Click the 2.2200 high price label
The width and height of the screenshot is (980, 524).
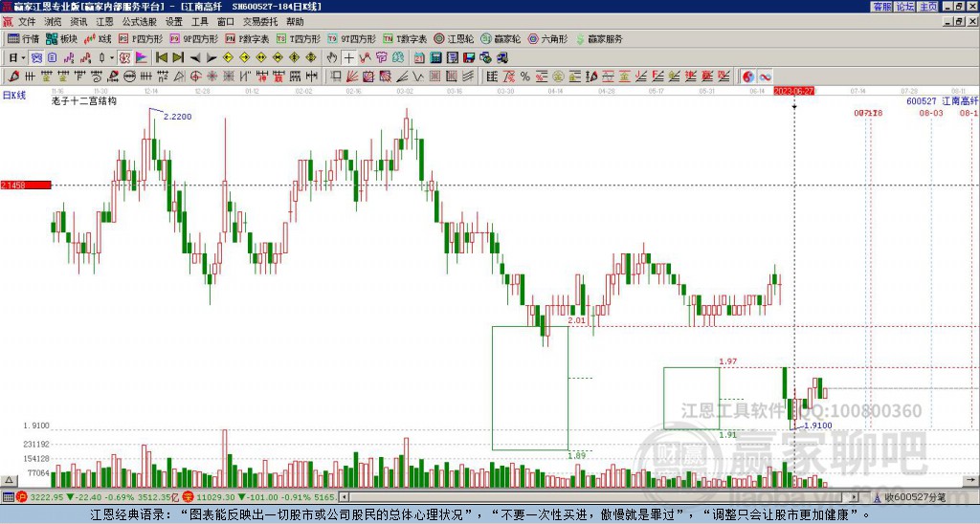(x=177, y=116)
